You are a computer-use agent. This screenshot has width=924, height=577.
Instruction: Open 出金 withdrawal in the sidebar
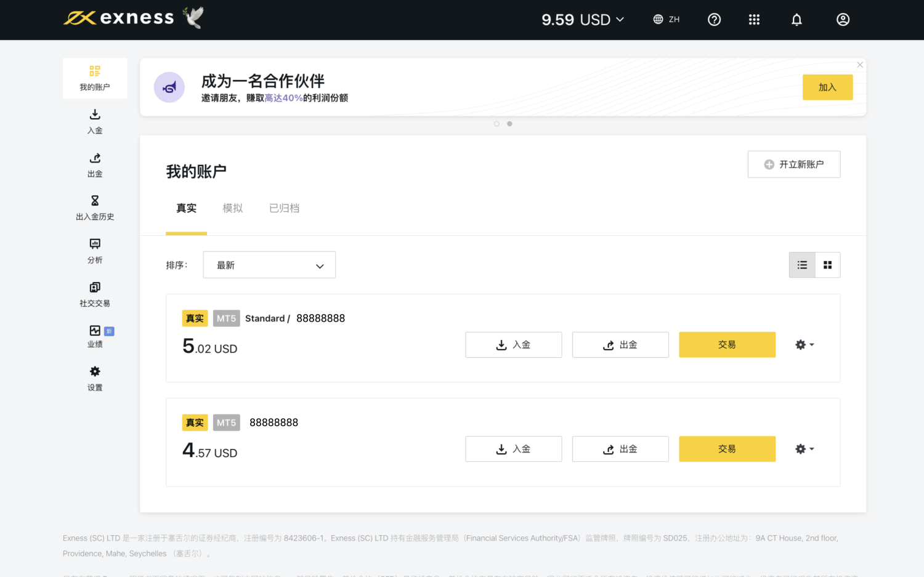coord(95,165)
